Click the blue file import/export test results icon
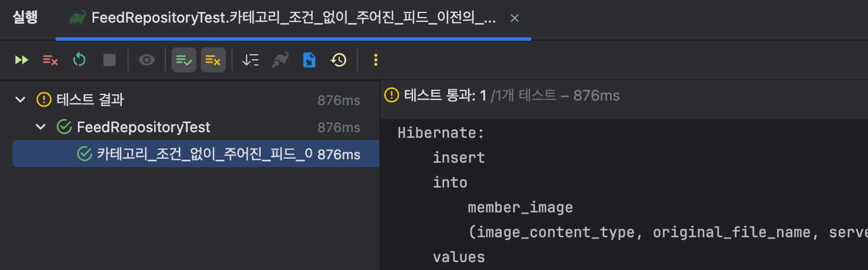Viewport: 868px width, 270px height. [x=309, y=60]
